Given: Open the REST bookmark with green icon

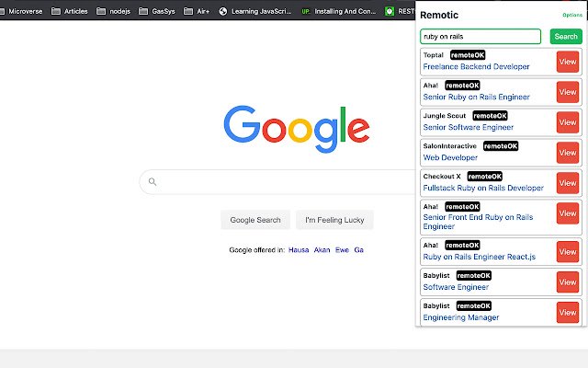Looking at the screenshot, I should [x=400, y=11].
